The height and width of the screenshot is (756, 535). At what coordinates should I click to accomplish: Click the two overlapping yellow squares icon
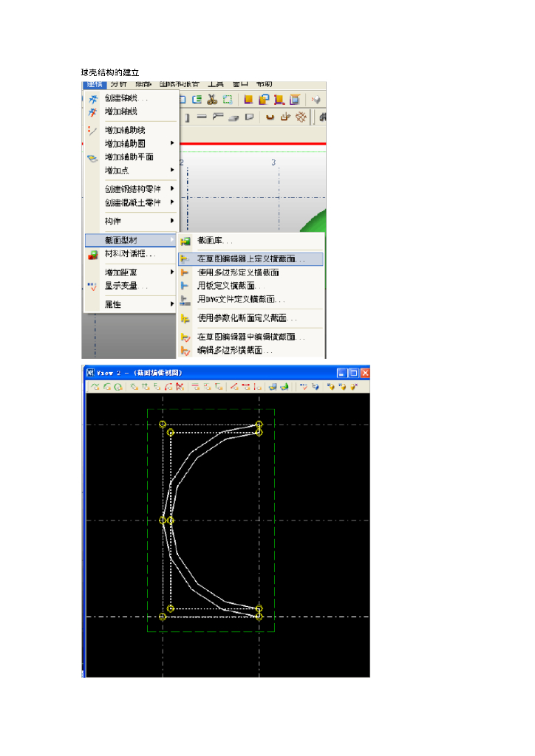(263, 100)
